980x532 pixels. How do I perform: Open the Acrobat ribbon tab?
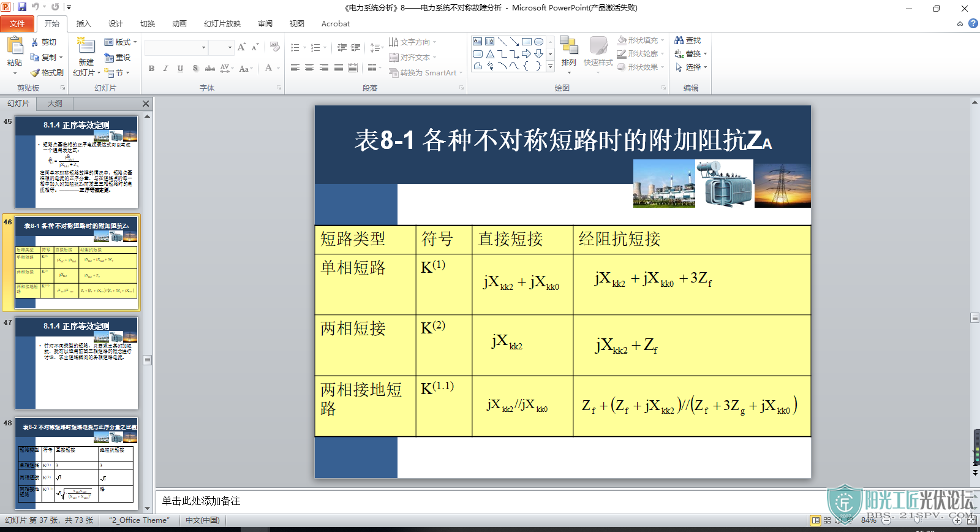coord(336,24)
